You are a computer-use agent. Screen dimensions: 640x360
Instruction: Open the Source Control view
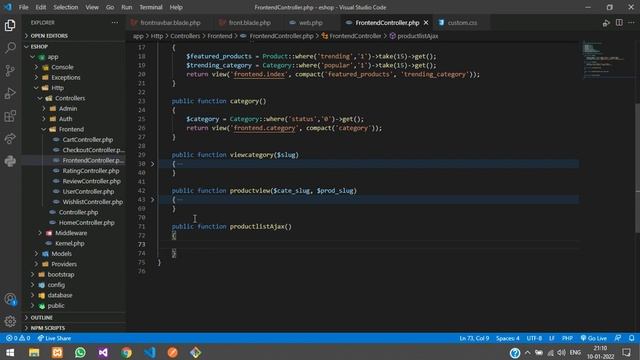10,71
